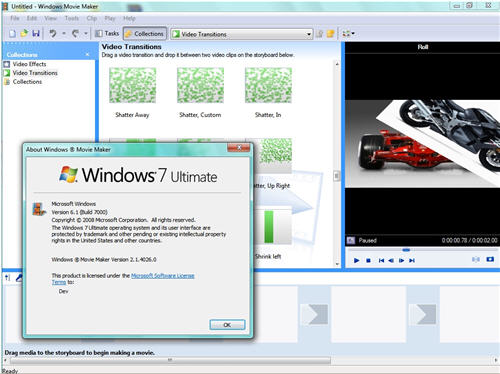Click the empty storyboard clip cell between transitions

[369, 314]
